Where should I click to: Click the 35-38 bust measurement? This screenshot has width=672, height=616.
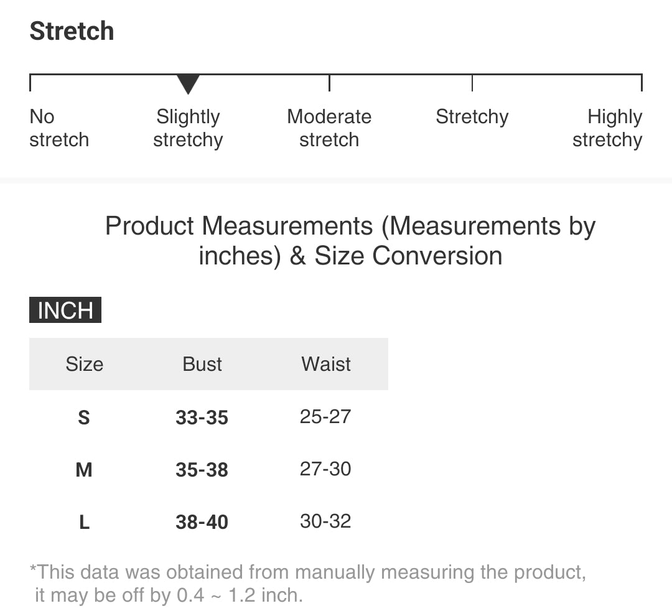click(202, 470)
